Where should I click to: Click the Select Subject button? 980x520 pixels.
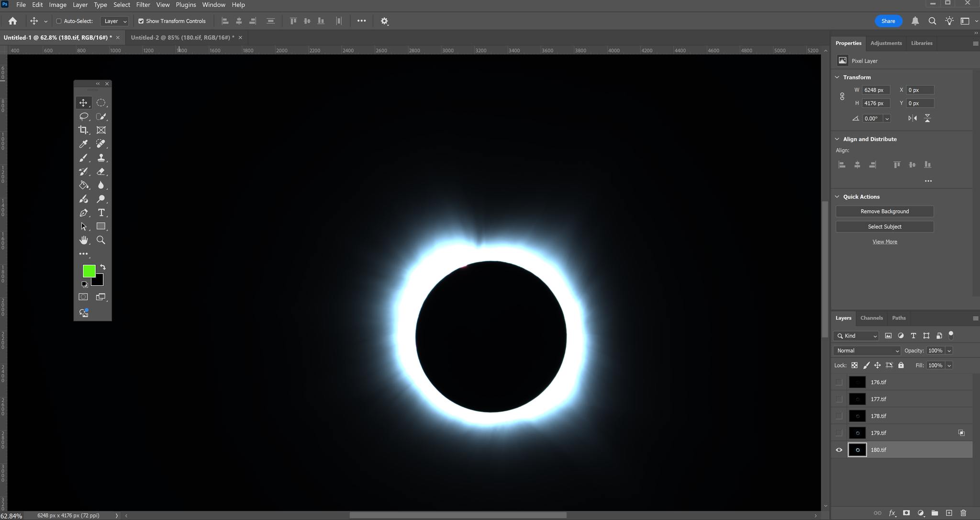coord(884,226)
